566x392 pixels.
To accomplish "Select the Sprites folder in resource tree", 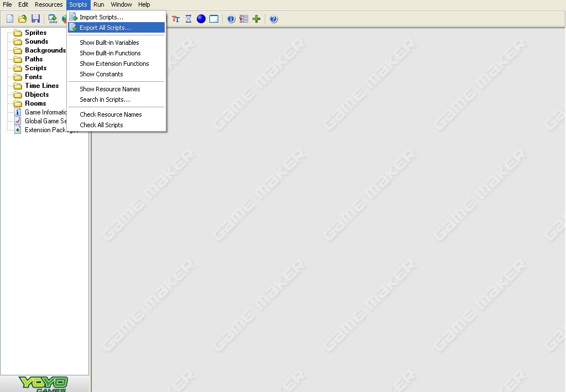I will point(35,33).
